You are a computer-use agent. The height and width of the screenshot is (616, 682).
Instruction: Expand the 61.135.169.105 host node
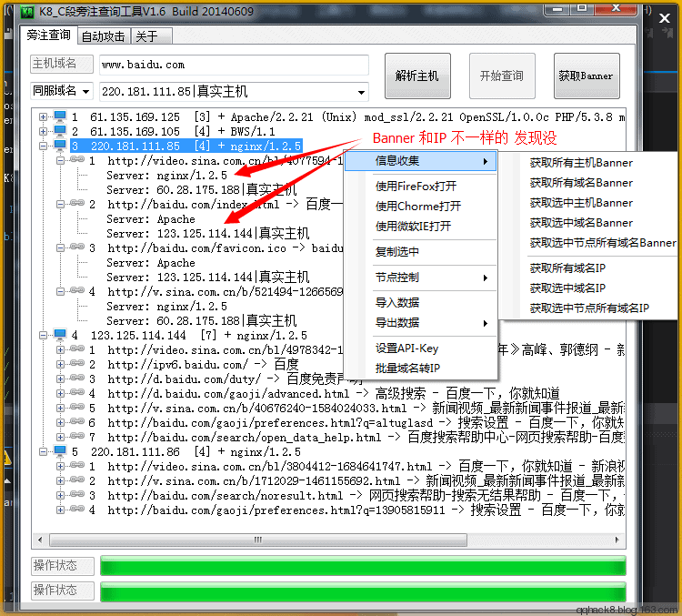point(43,131)
